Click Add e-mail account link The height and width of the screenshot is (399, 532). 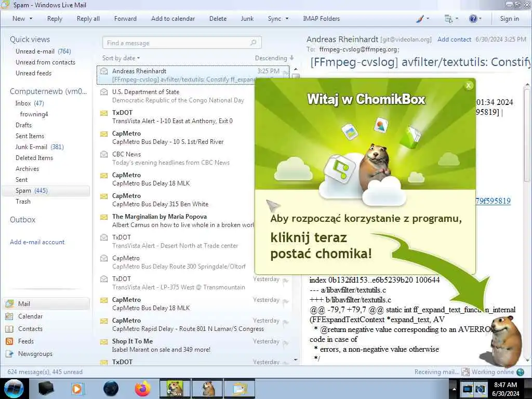pyautogui.click(x=37, y=242)
